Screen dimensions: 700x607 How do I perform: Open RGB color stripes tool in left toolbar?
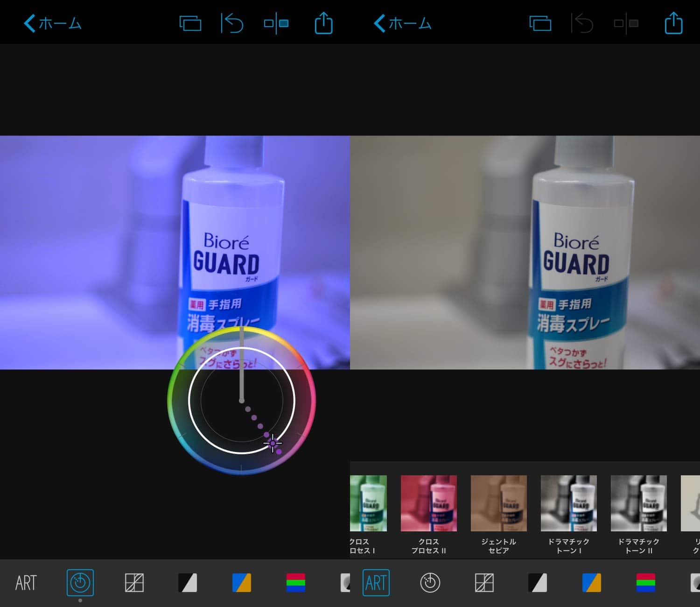tap(296, 583)
